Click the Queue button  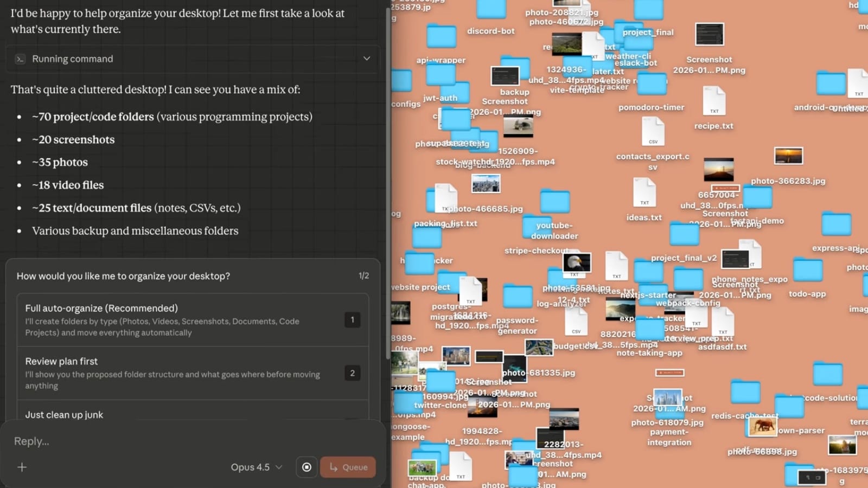[x=348, y=467]
